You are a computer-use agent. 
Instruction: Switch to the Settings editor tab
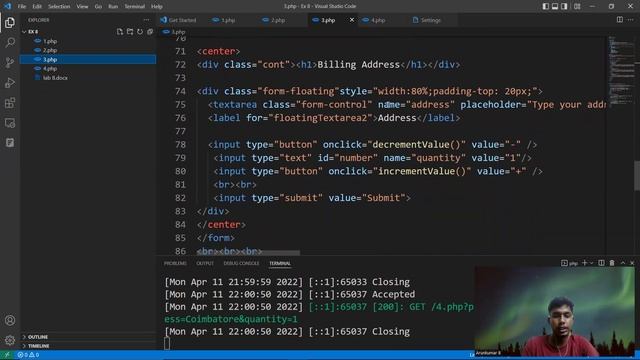tap(430, 20)
